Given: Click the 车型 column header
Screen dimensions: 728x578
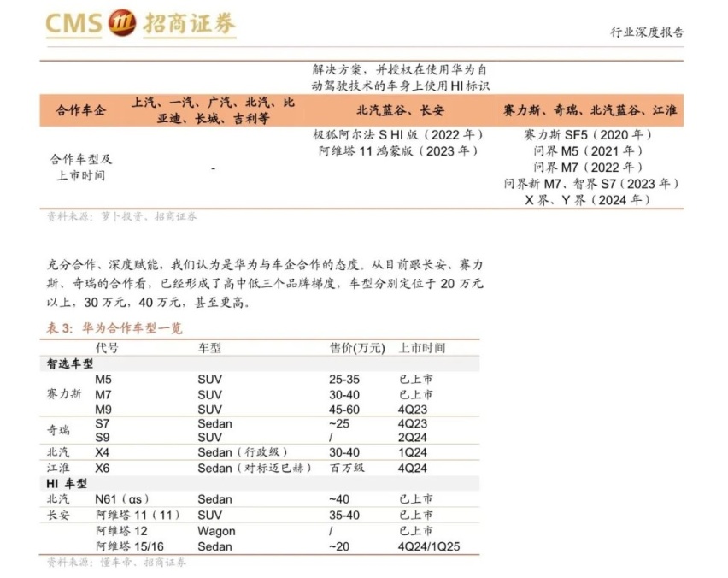Looking at the screenshot, I should click(x=209, y=348).
